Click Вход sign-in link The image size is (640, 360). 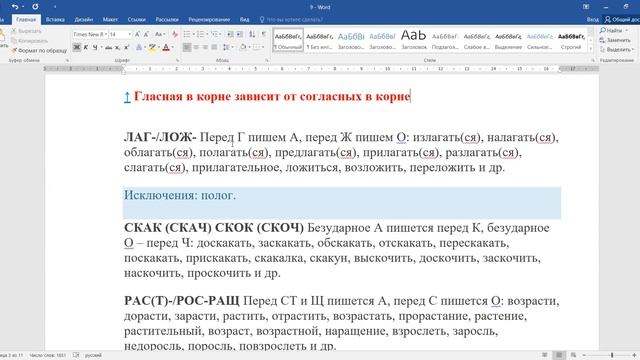click(x=592, y=19)
